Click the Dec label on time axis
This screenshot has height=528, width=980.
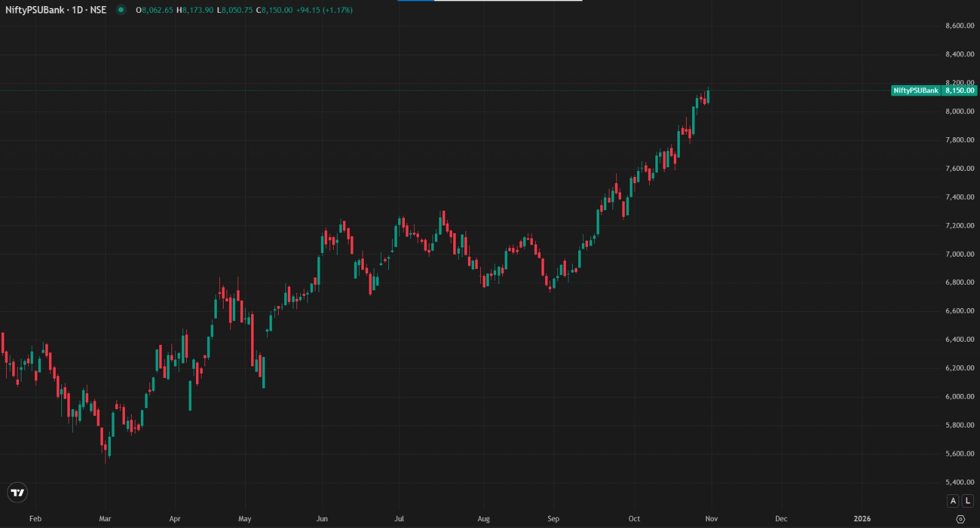point(781,519)
